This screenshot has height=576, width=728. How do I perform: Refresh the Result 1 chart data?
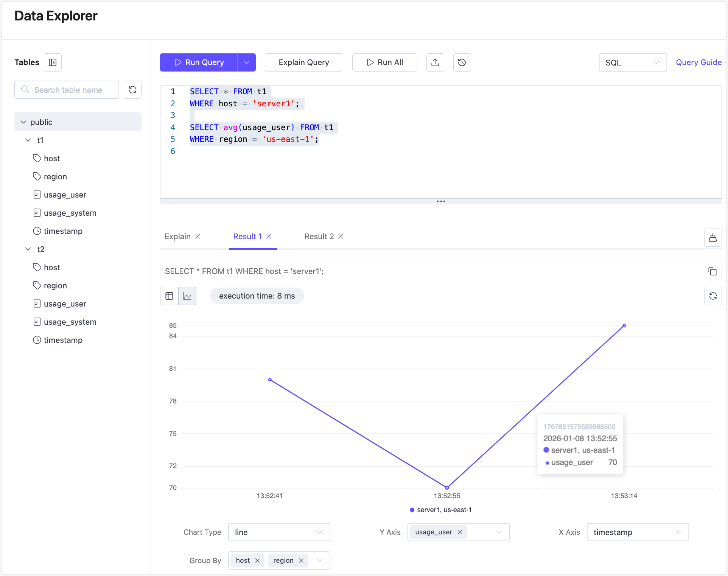(x=713, y=296)
